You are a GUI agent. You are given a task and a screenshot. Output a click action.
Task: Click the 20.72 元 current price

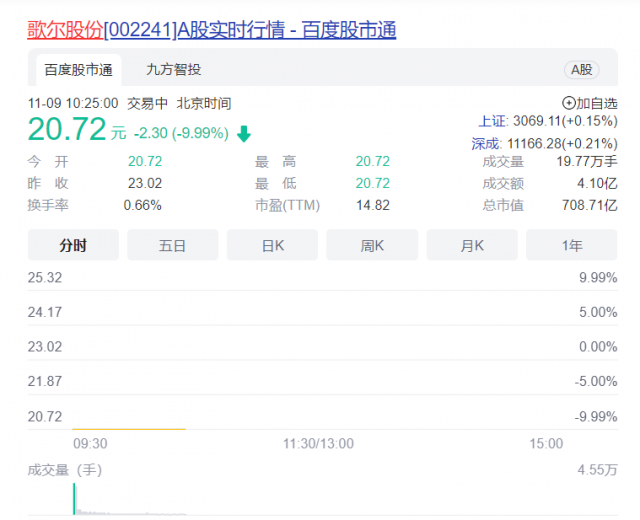(77, 130)
